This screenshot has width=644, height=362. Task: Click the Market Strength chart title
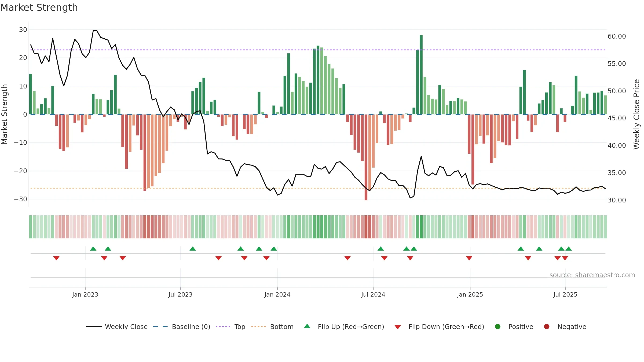pyautogui.click(x=39, y=8)
